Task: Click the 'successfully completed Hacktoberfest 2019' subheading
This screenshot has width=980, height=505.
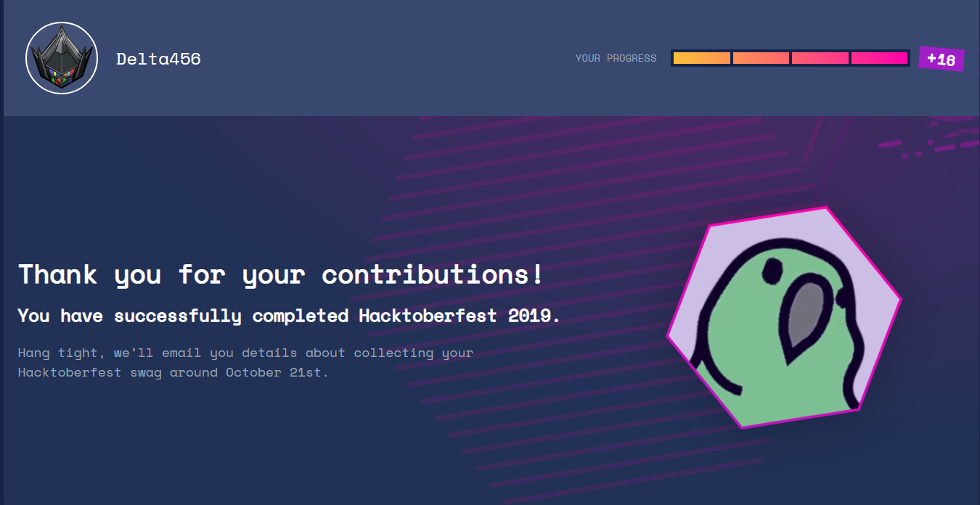Action: 289,316
